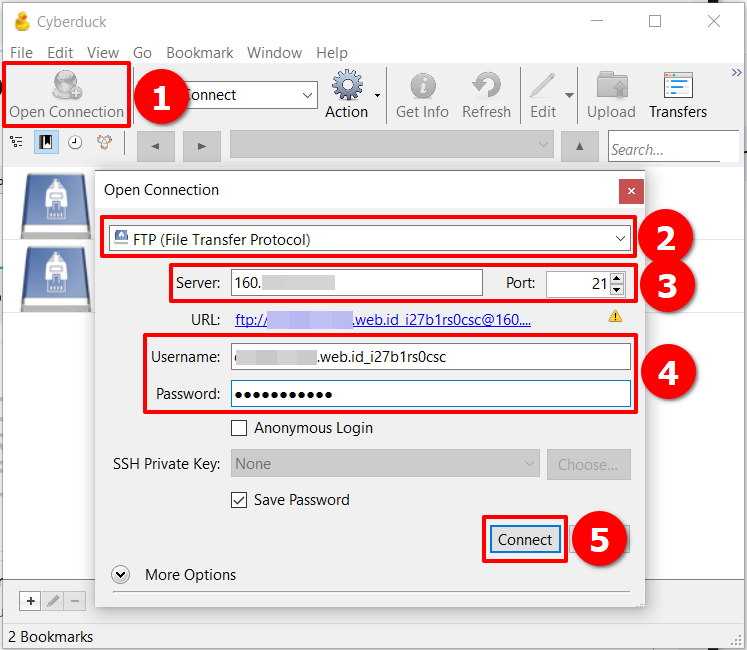Image resolution: width=747 pixels, height=650 pixels.
Task: Click the 2 Bookmarks status text
Action: (50, 637)
